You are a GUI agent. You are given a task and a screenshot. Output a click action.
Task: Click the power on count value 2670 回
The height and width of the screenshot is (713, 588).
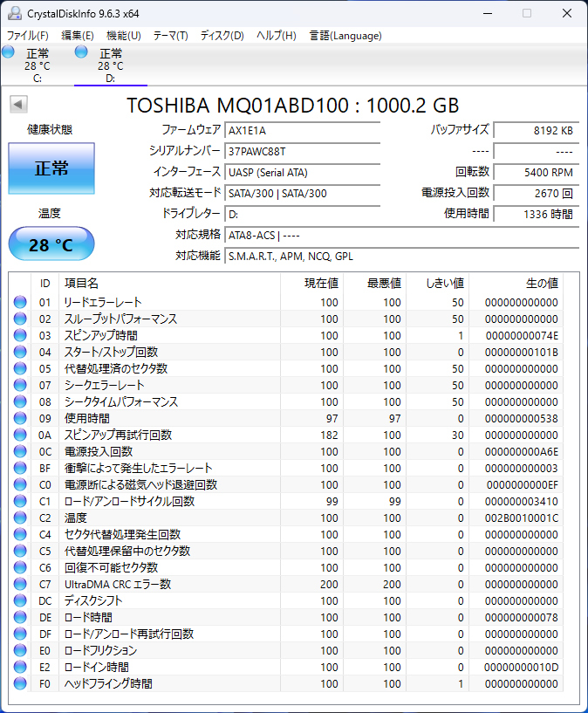[537, 193]
